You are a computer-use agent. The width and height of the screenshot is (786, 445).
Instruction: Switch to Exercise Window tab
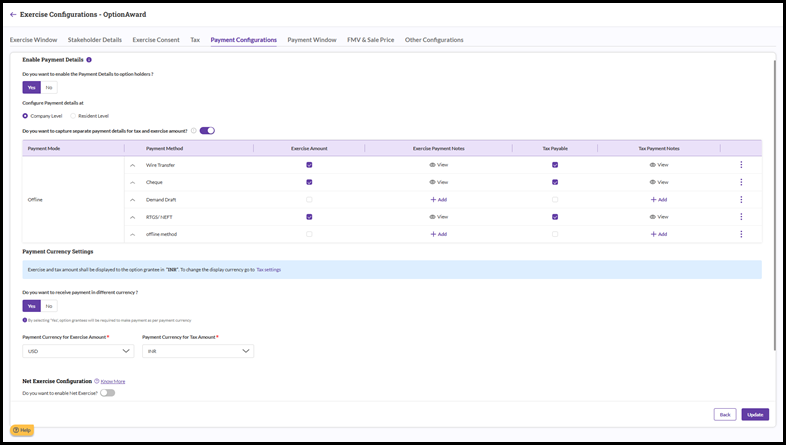point(34,40)
